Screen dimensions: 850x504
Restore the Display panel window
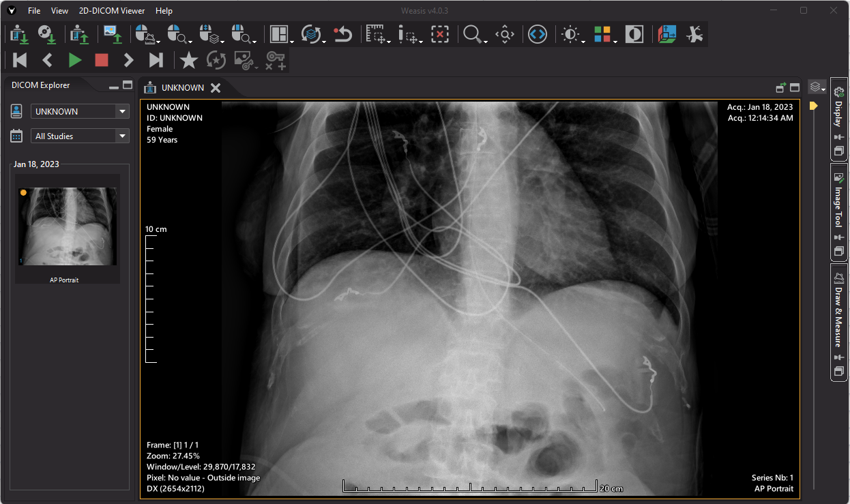pyautogui.click(x=839, y=151)
